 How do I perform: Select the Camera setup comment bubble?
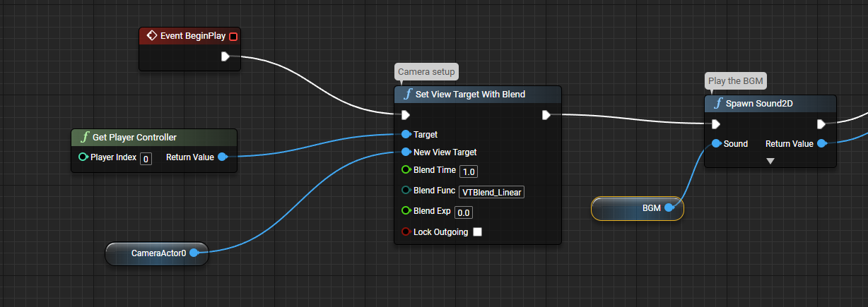(x=426, y=72)
